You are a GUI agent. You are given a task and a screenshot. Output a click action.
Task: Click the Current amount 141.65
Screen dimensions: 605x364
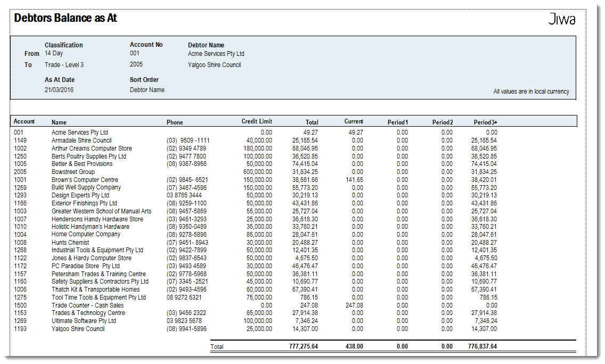(354, 180)
